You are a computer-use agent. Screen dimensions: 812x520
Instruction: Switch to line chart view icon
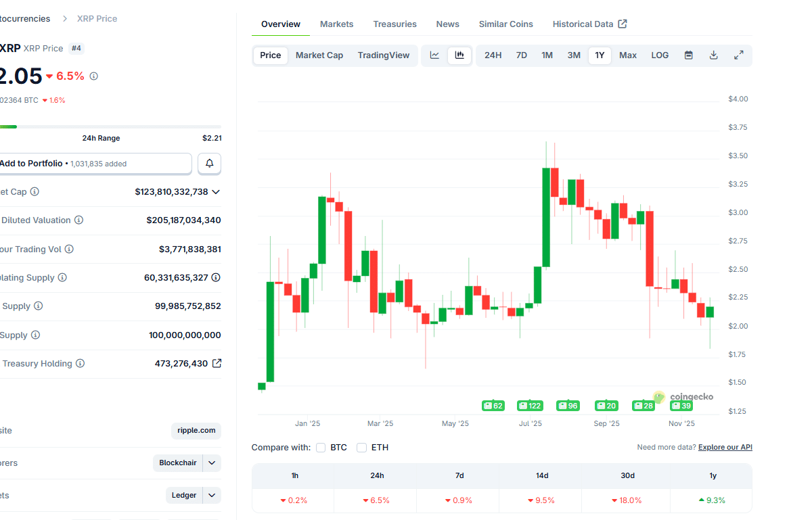tap(435, 55)
